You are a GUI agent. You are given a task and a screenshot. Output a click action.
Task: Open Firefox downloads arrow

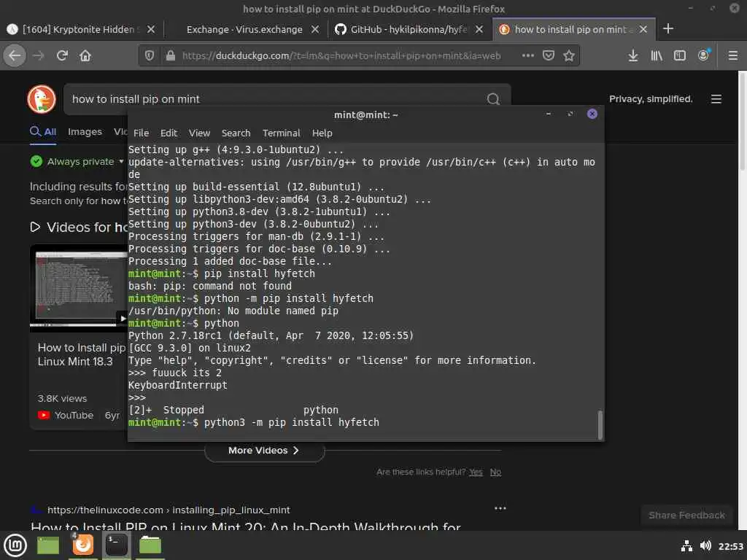point(632,55)
